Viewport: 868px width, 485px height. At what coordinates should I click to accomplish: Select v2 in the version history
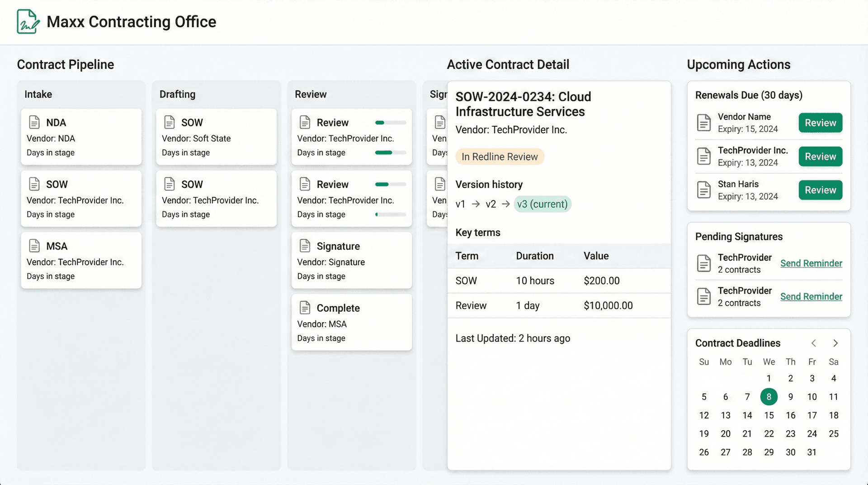click(491, 204)
